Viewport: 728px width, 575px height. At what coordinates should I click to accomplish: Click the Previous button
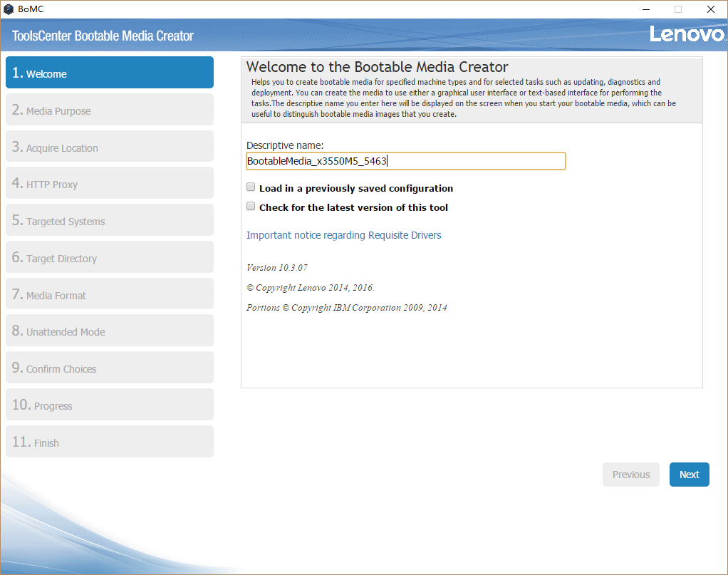(631, 475)
